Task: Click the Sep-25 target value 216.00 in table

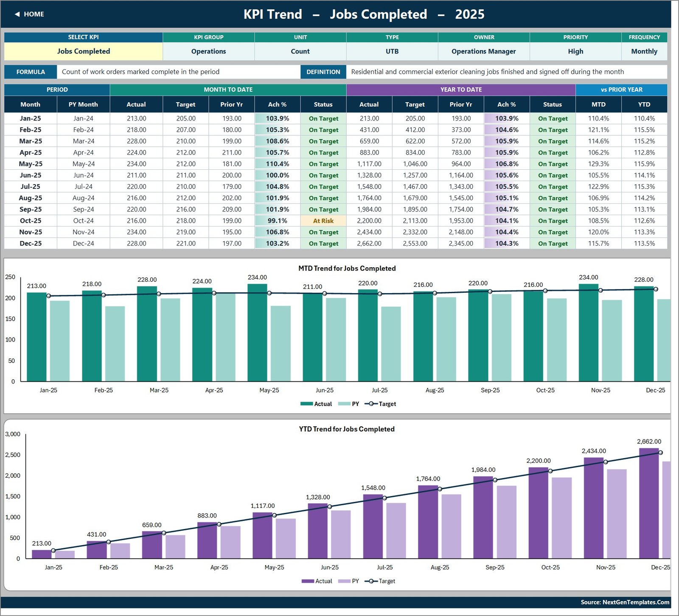Action: [x=185, y=209]
